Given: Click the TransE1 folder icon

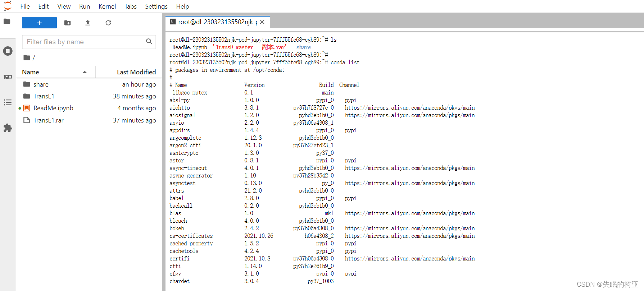Looking at the screenshot, I should pos(27,96).
